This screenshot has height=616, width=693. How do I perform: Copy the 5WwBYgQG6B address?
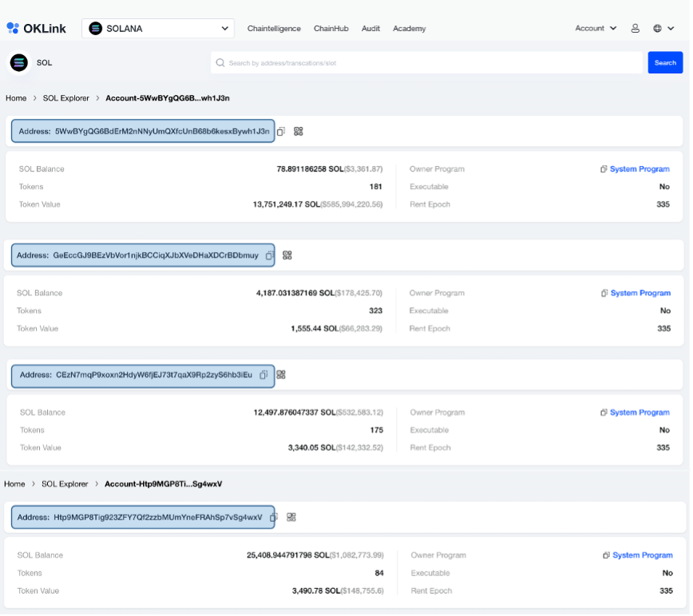(281, 131)
